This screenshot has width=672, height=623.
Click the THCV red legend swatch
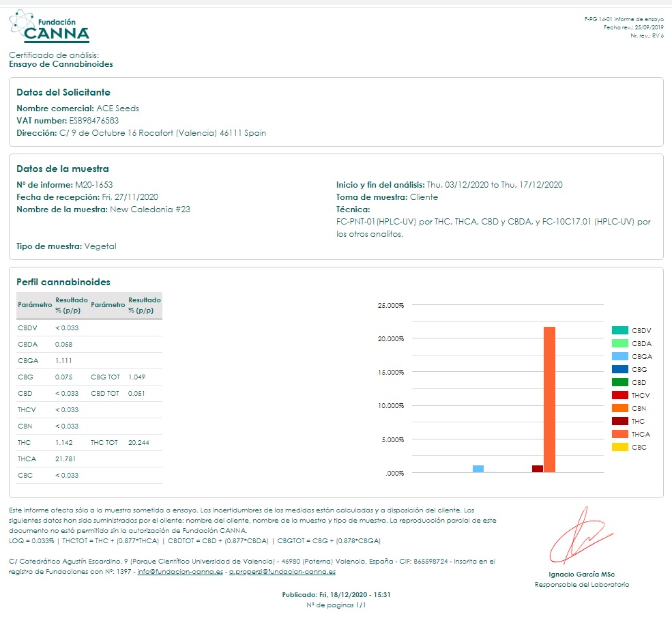[x=619, y=395]
